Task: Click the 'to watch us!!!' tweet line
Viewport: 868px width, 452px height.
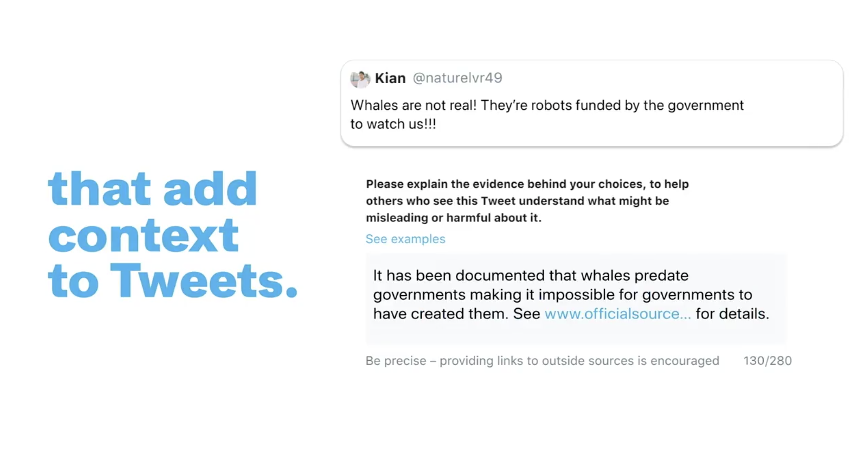Action: (x=393, y=124)
